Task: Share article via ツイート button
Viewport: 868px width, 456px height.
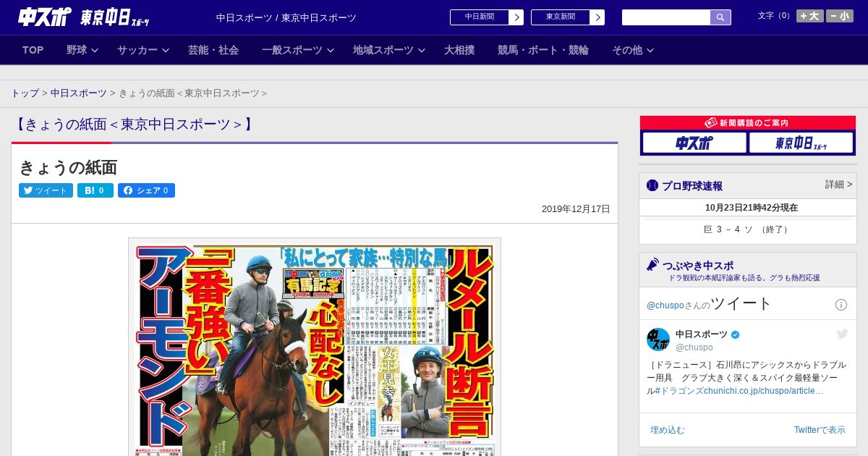Action: pos(46,190)
